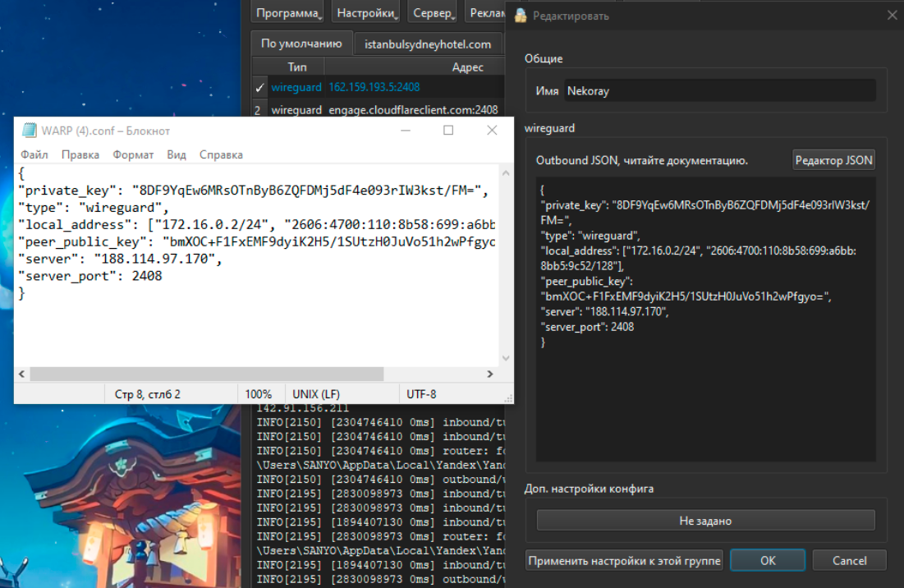Viewport: 904px width, 588px height.
Task: Click the Notepad document icon in title bar
Action: pyautogui.click(x=30, y=131)
